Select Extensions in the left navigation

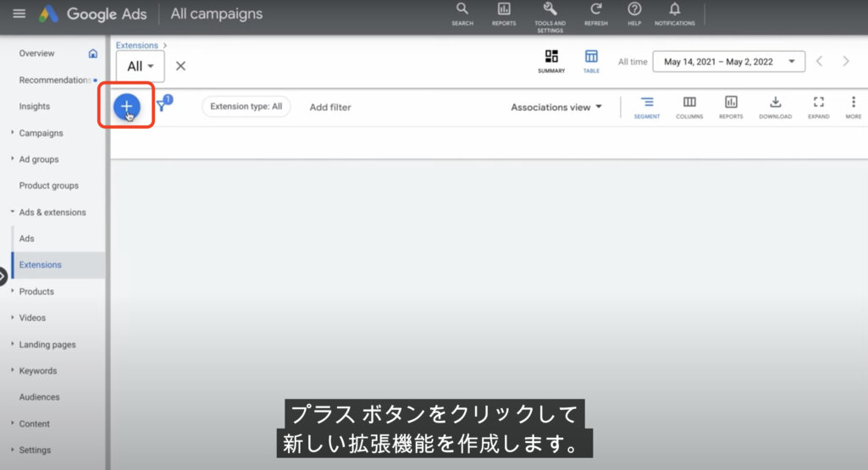point(41,265)
